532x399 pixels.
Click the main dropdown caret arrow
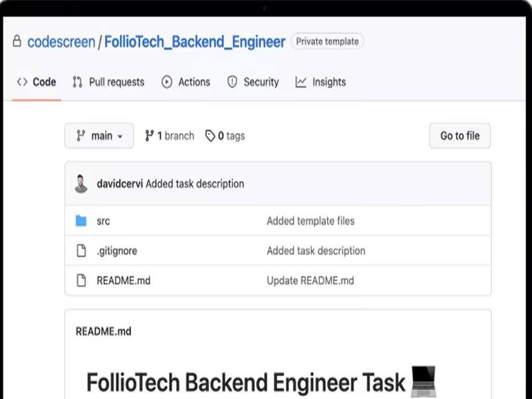(x=120, y=136)
